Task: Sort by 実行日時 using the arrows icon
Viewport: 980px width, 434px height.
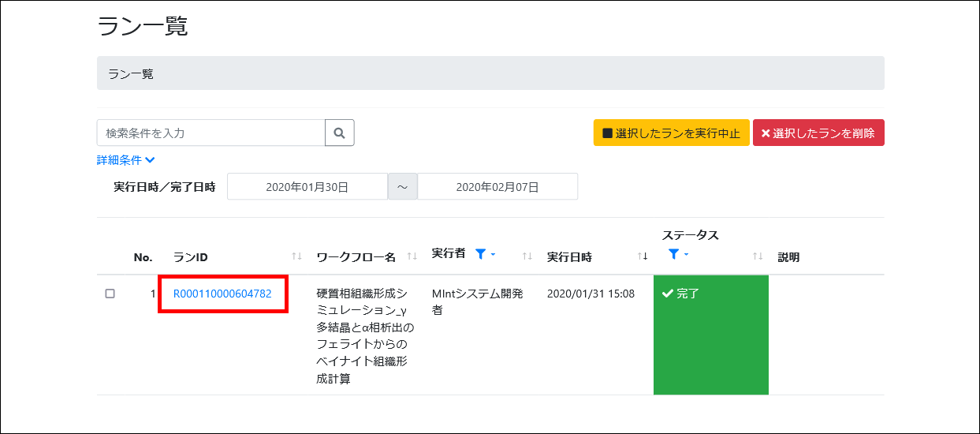Action: pos(642,256)
